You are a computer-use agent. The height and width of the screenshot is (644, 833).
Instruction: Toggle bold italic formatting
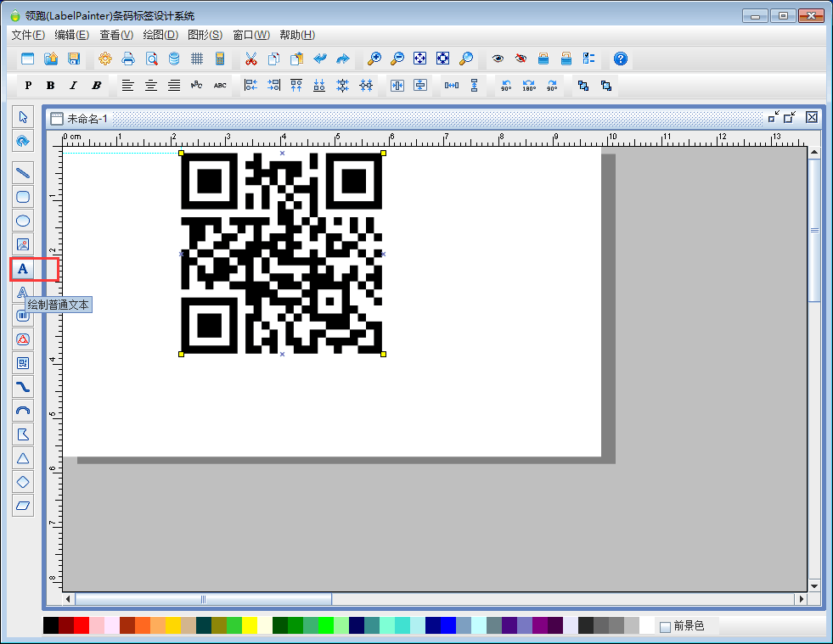coord(96,86)
